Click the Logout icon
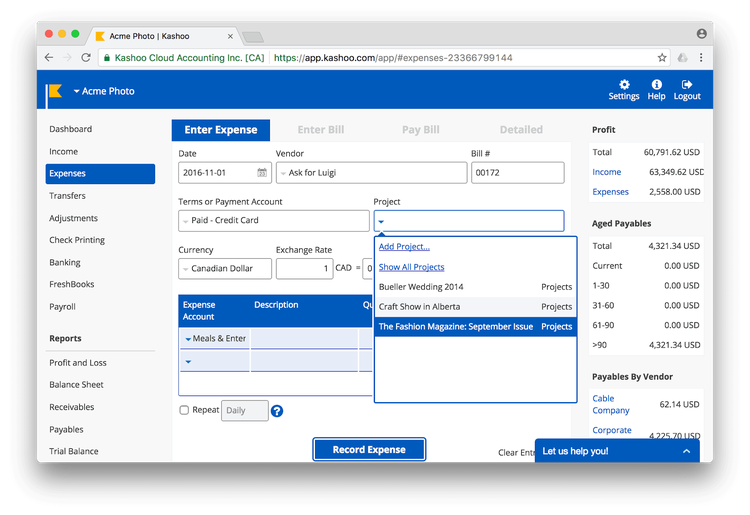This screenshot has width=750, height=515. [x=687, y=85]
